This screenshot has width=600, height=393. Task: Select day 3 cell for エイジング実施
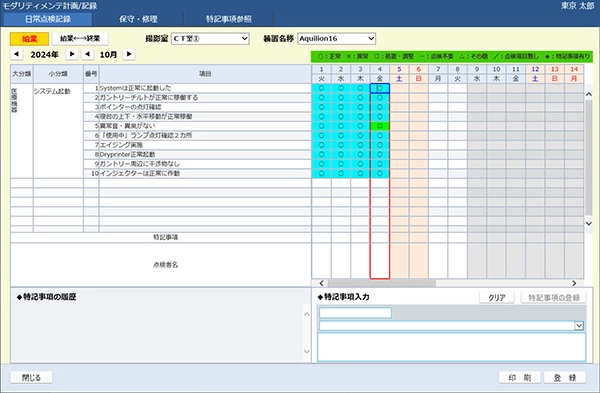tap(360, 145)
